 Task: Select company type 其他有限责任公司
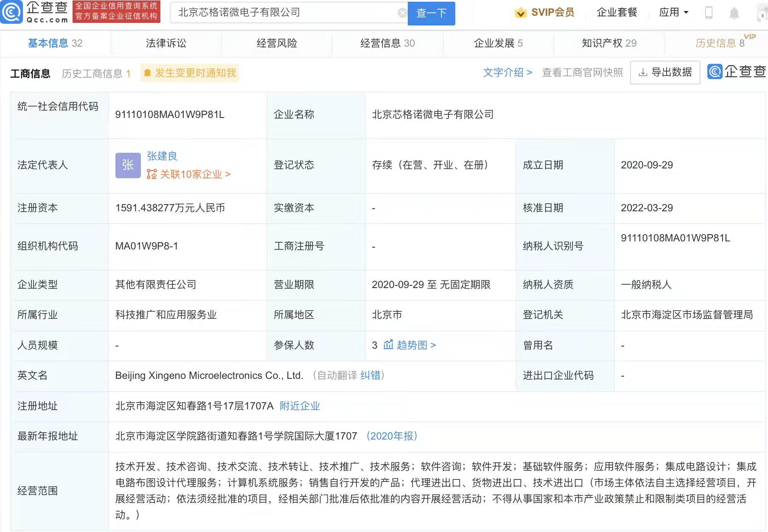[x=156, y=284]
